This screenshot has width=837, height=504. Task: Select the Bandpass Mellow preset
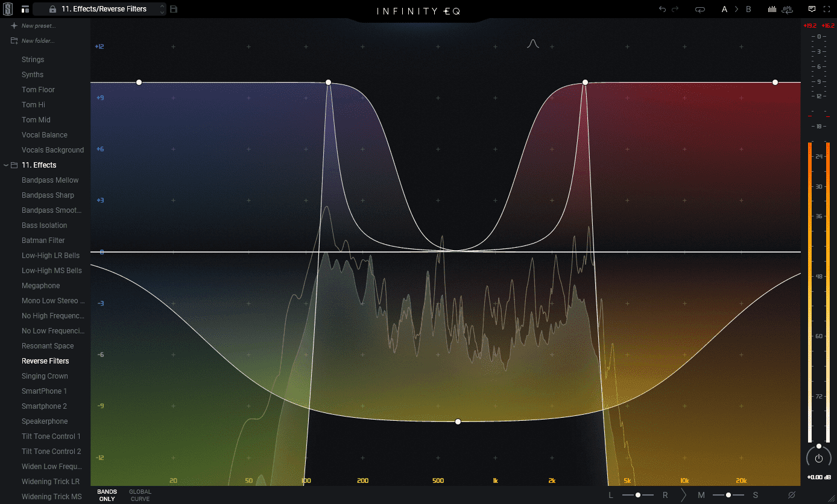(x=50, y=180)
